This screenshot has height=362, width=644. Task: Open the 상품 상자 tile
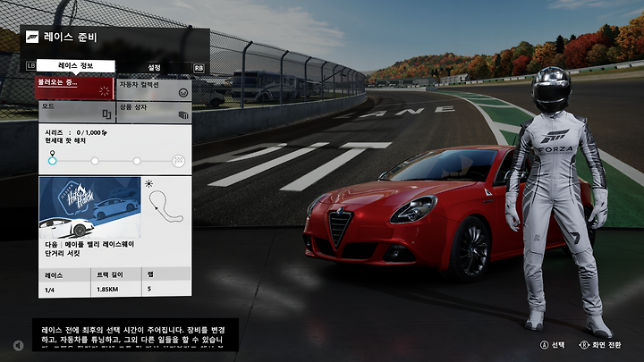click(154, 112)
